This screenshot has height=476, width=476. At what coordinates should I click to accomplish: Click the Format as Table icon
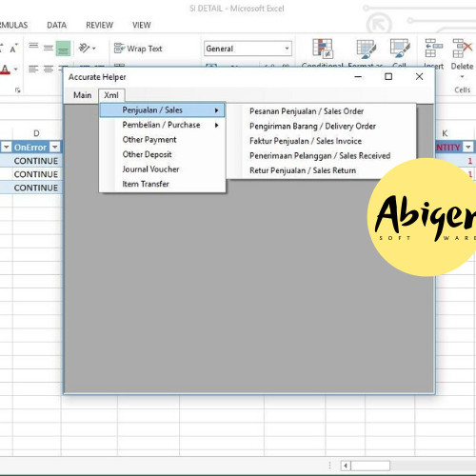click(366, 49)
